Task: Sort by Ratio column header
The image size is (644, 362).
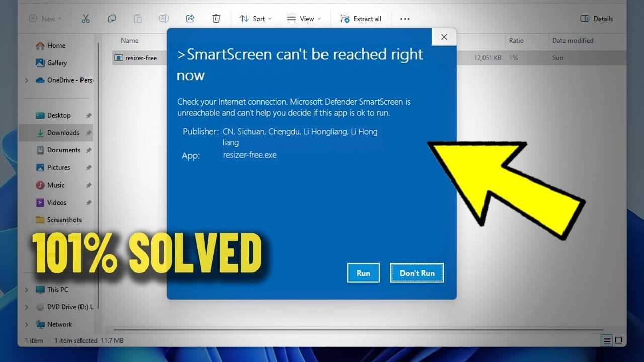Action: [x=516, y=41]
